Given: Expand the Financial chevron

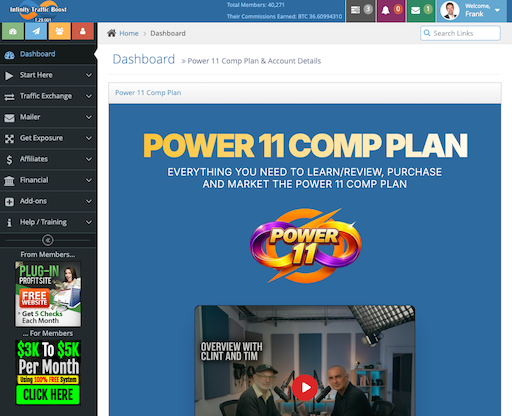Looking at the screenshot, I should click(x=89, y=180).
